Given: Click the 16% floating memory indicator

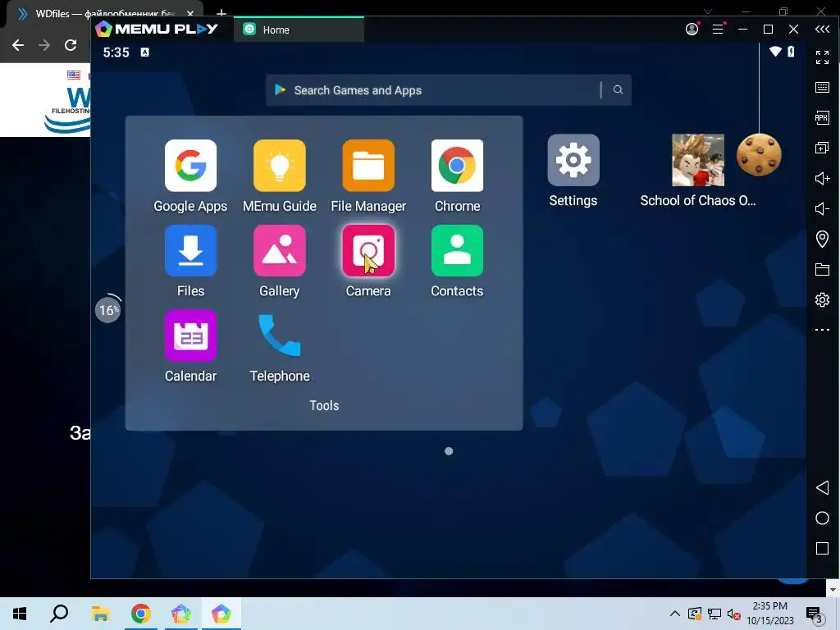Looking at the screenshot, I should (x=107, y=309).
